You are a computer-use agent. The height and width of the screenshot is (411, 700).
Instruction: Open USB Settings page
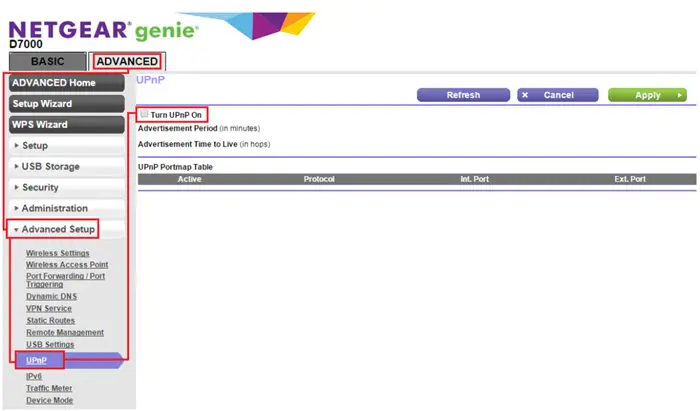(50, 345)
